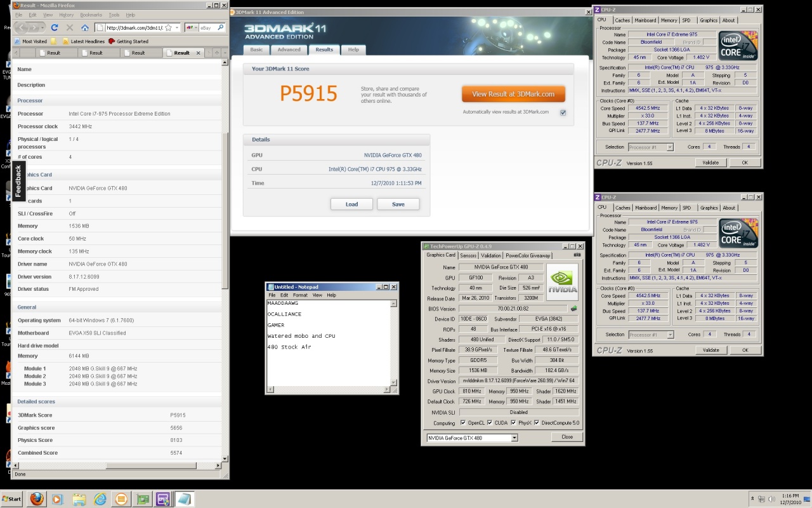
Task: Click View Result at 3DMark.com button
Action: [513, 94]
